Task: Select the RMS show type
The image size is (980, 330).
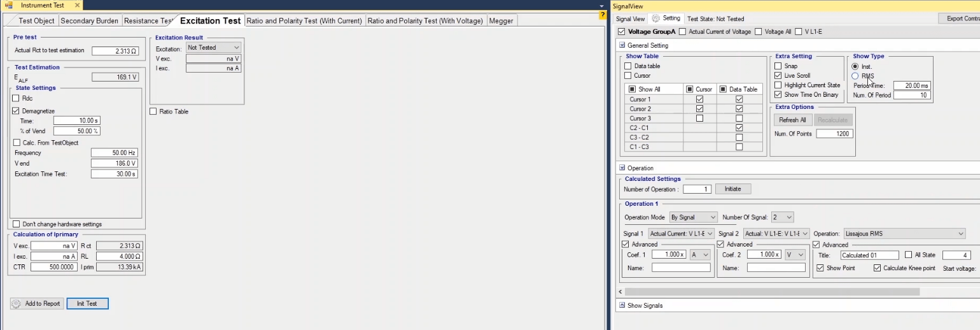Action: (855, 76)
